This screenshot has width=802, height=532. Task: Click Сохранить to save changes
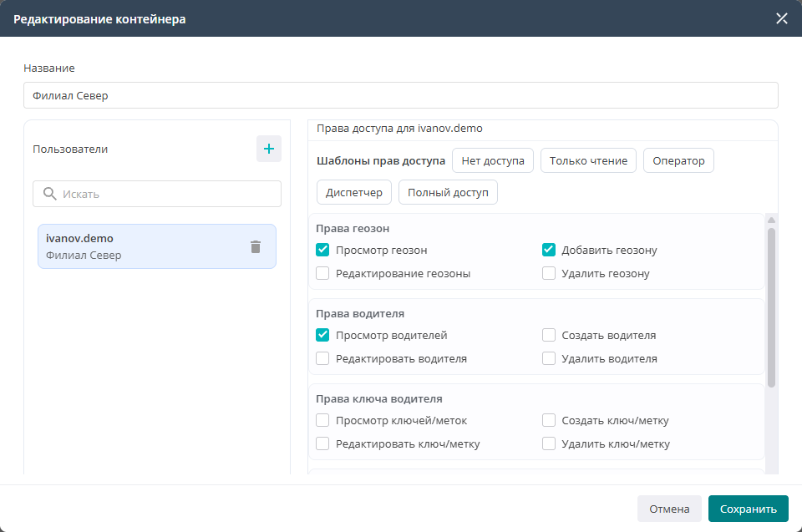pos(748,509)
